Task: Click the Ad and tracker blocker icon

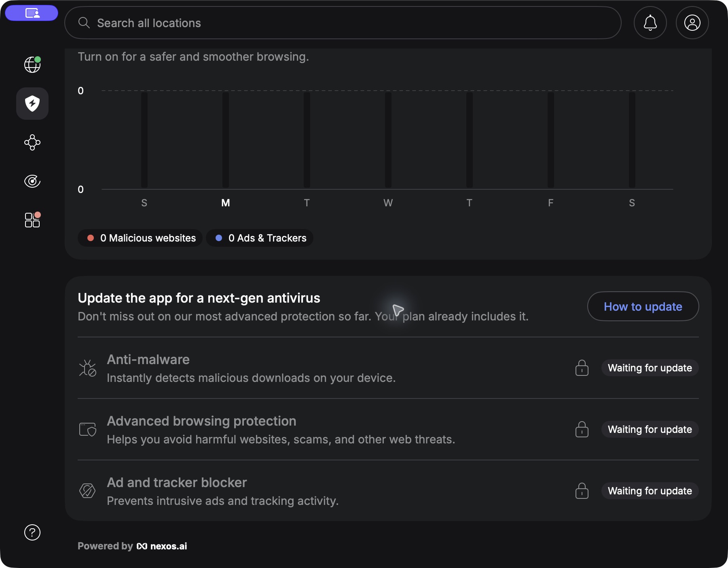Action: 87,491
